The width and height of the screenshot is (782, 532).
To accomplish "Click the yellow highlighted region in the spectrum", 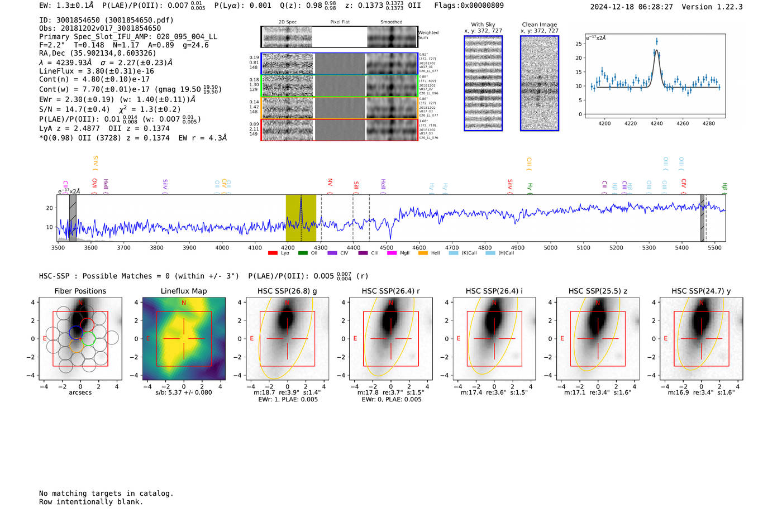I will pyautogui.click(x=301, y=218).
